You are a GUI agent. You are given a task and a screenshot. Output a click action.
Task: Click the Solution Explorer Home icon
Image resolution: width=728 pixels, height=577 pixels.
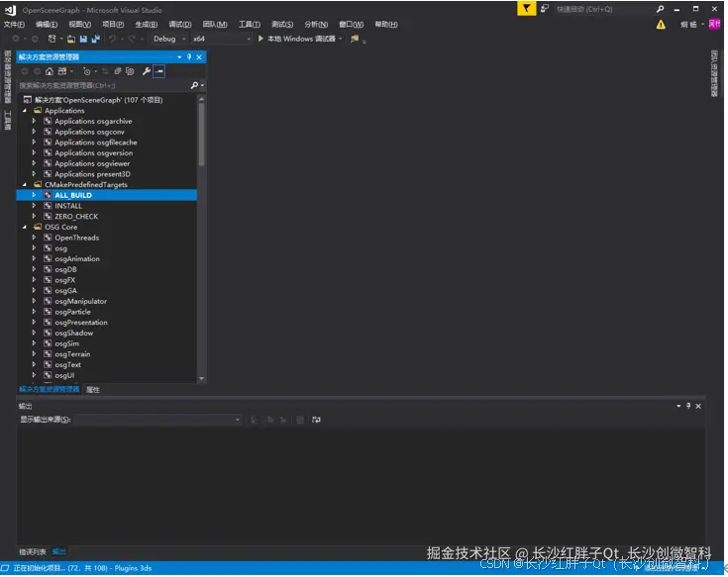(x=50, y=71)
